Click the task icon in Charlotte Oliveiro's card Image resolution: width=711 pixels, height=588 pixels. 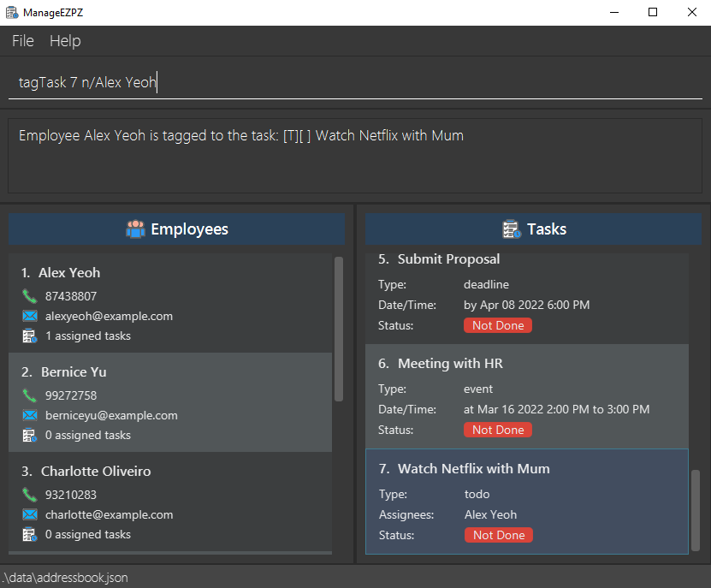click(30, 534)
